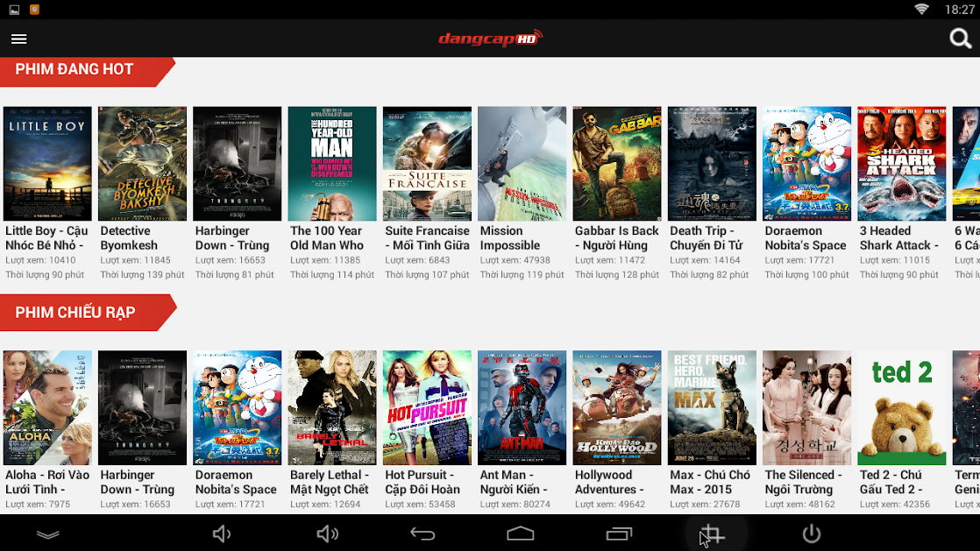980x551 pixels.
Task: Select the Ted 2 poster
Action: (x=902, y=407)
